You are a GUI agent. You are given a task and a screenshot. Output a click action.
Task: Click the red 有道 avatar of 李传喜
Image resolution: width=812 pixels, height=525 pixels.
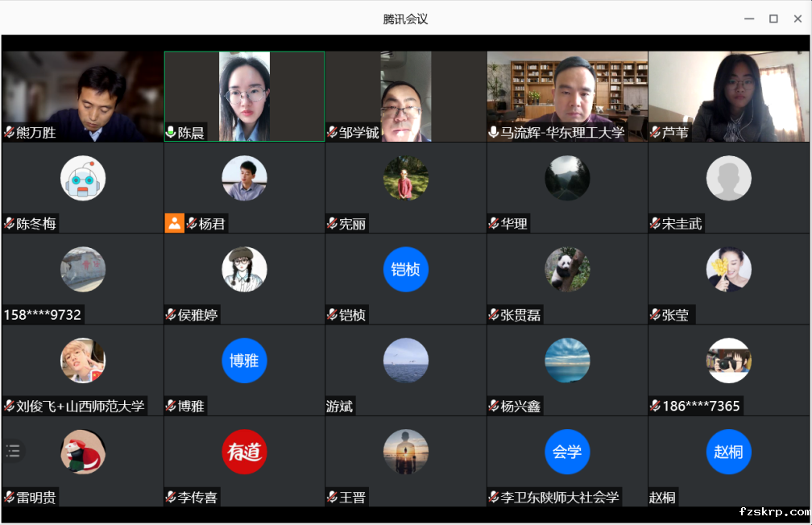coord(244,452)
